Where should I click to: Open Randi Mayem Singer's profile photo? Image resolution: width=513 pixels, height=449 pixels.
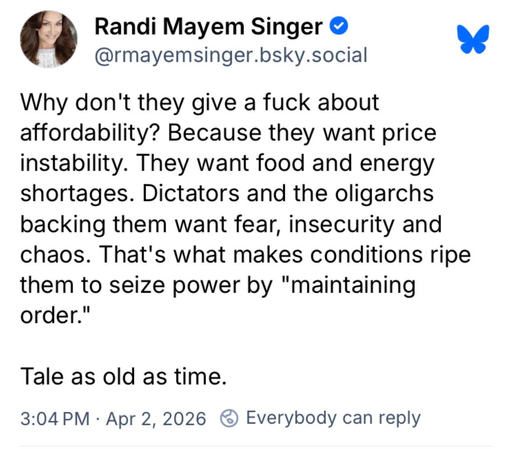tap(49, 39)
